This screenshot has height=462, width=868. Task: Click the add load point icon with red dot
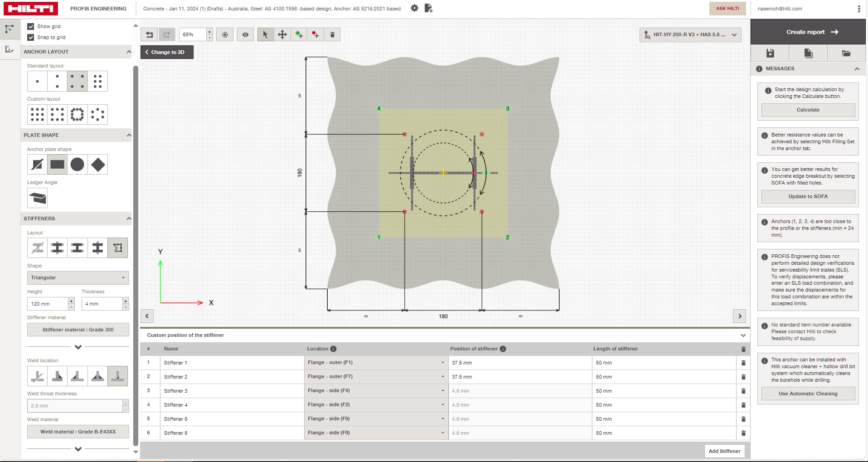point(315,34)
